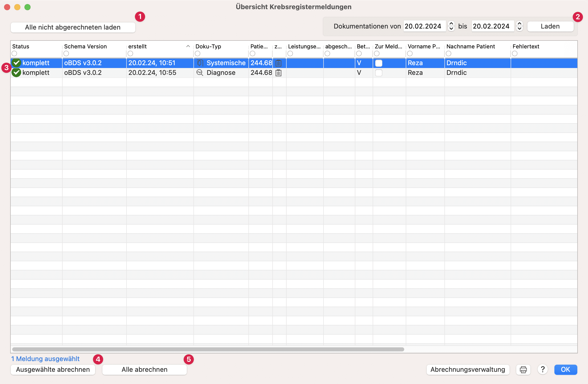Open the clipboard icon in the Systemische row

click(278, 63)
